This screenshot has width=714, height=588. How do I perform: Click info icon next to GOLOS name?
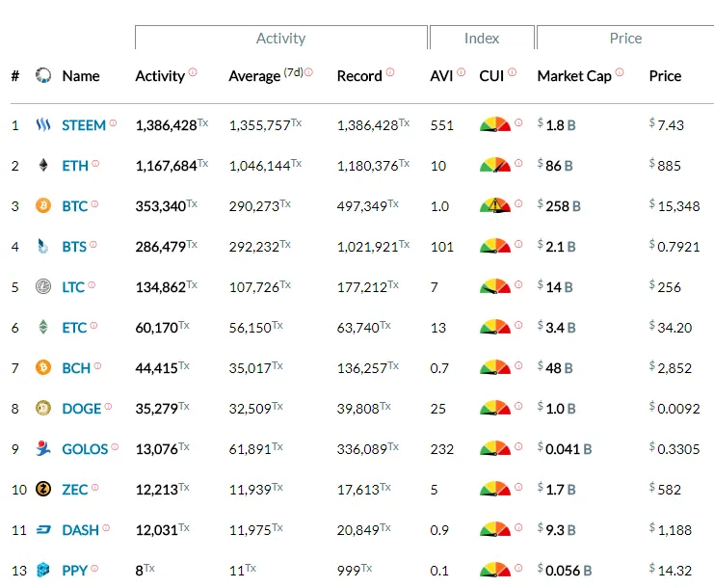pos(115,447)
